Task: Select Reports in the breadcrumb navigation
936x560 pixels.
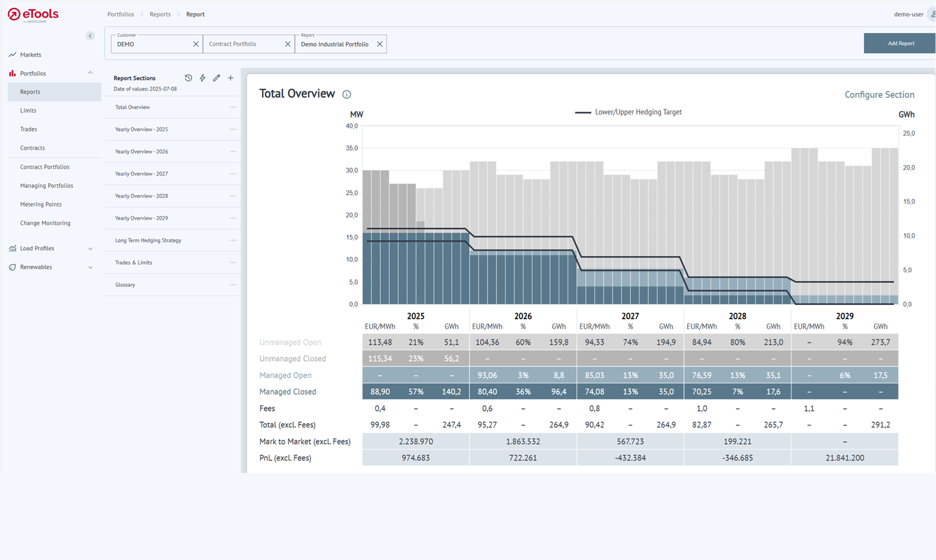Action: [x=160, y=14]
